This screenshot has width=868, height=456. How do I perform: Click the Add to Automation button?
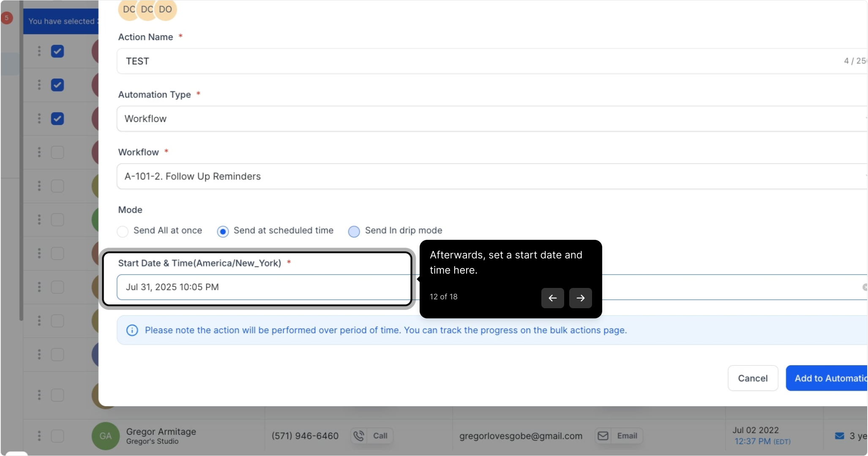pos(827,378)
